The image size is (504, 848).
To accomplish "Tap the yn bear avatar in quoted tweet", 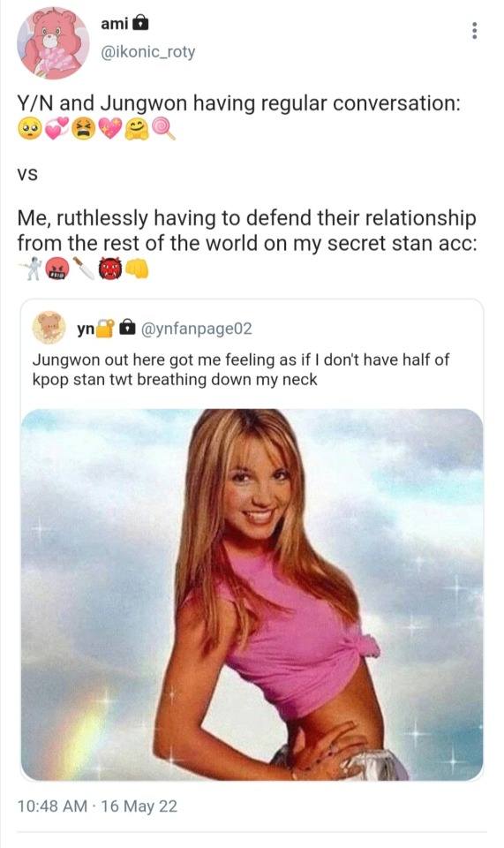I will pos(49,328).
